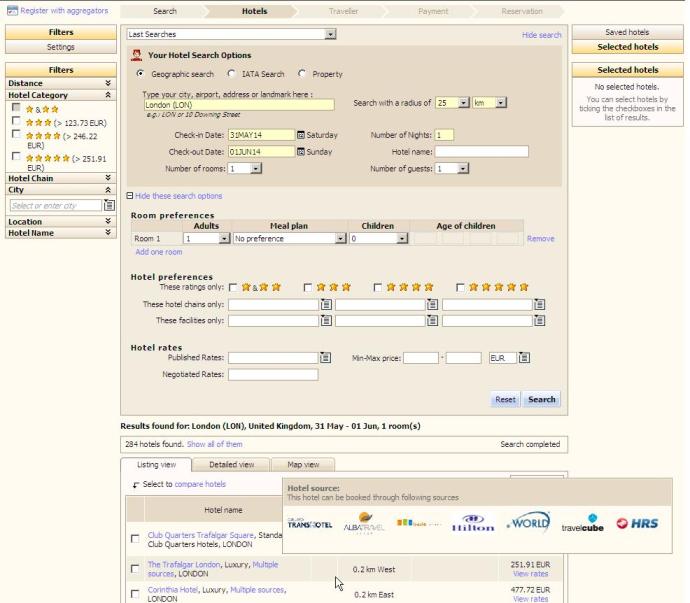Open the check-in date calendar picker
Viewport: 690px width, 603px height.
coord(301,135)
